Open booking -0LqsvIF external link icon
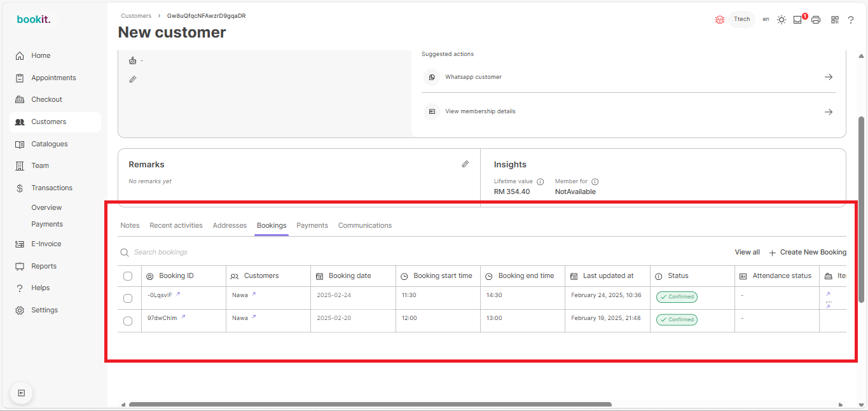The width and height of the screenshot is (868, 411). pyautogui.click(x=178, y=294)
